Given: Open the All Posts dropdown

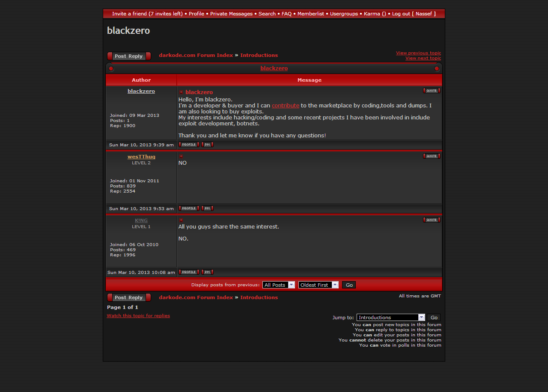Looking at the screenshot, I should click(278, 285).
